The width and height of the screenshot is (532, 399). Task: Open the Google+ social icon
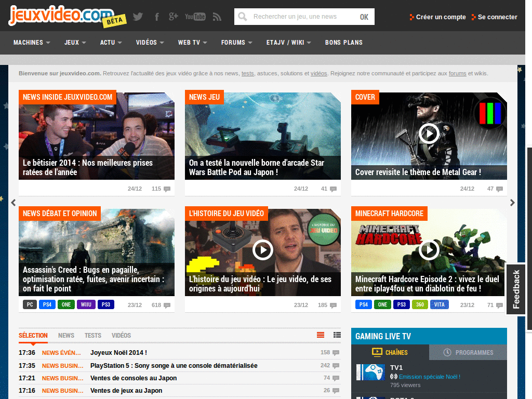click(x=174, y=16)
